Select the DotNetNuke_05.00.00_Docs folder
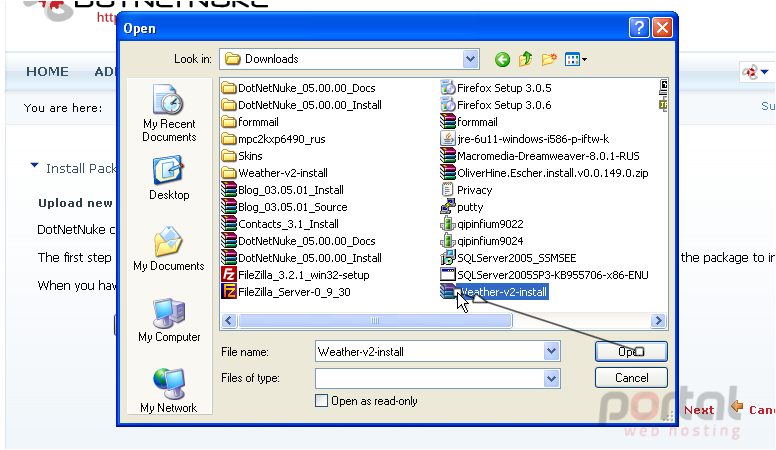 click(x=298, y=88)
